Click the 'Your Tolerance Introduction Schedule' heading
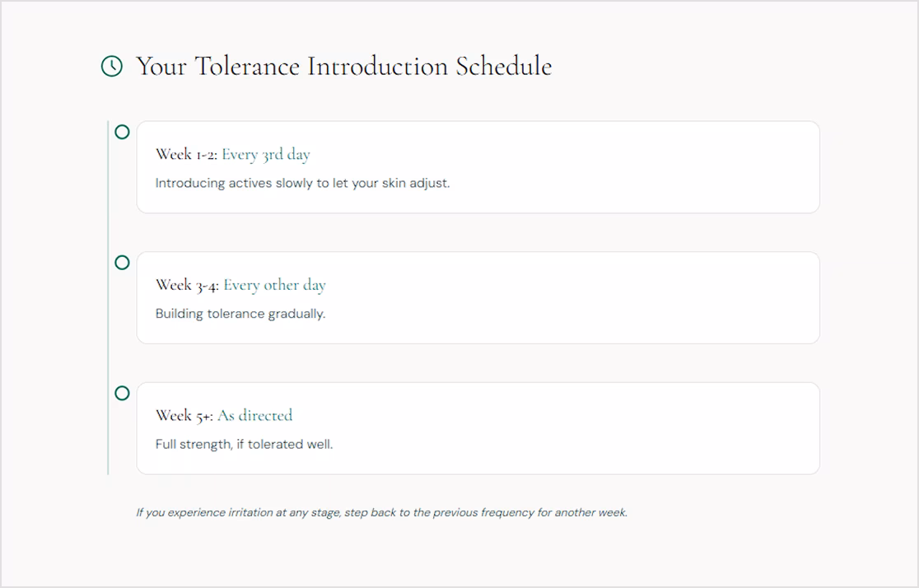919x588 pixels. point(343,66)
